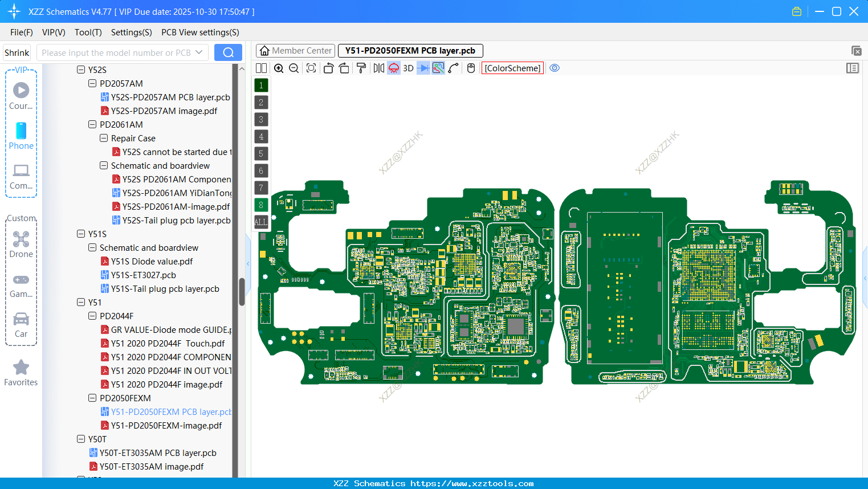868x489 pixels.
Task: Activate the split-screen view icon
Action: (260, 68)
